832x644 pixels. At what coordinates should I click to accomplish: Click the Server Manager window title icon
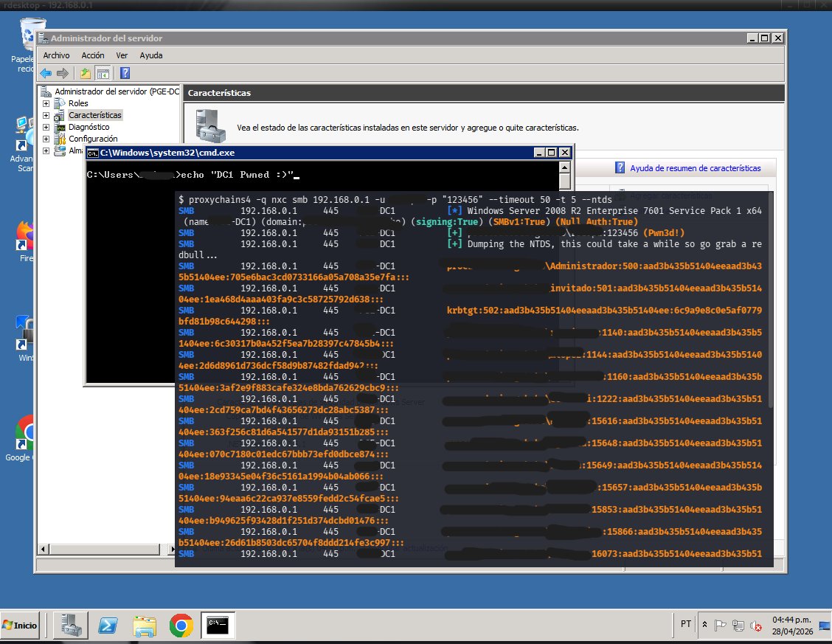click(44, 38)
